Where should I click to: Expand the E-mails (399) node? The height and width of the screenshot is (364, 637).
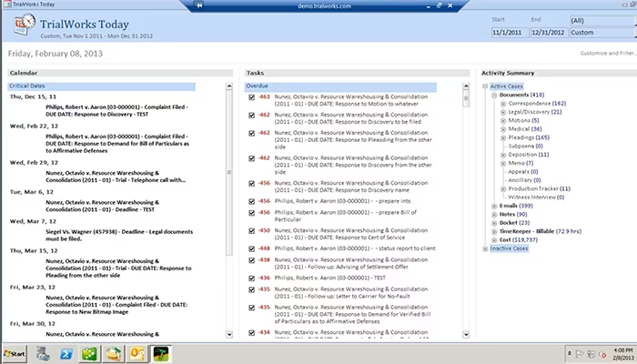(494, 206)
